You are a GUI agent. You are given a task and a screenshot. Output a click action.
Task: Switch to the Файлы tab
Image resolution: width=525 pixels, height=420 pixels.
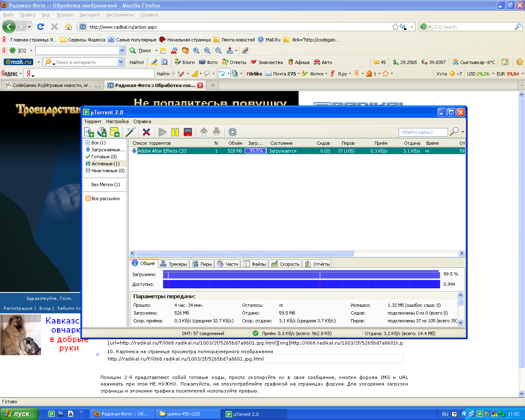255,264
